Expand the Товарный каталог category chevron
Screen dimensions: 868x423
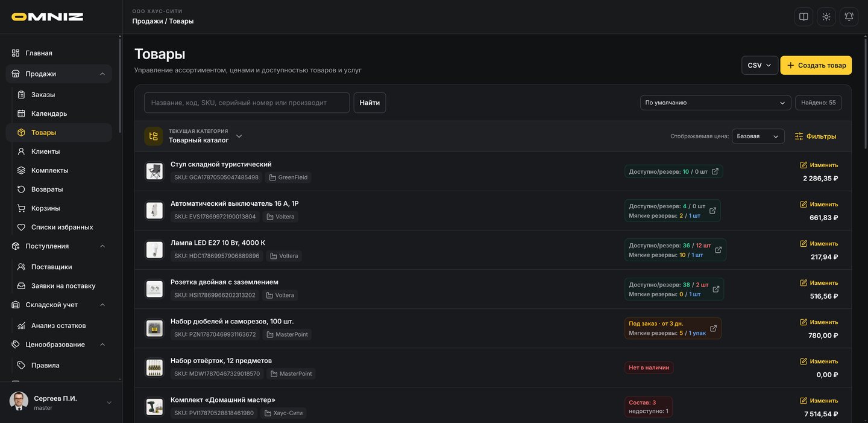pyautogui.click(x=239, y=136)
